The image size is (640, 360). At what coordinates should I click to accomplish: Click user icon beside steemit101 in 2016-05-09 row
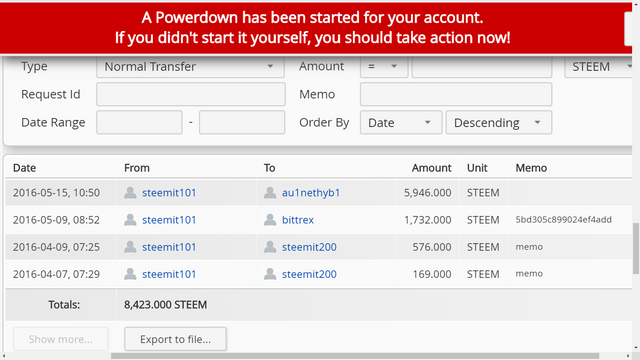point(130,220)
